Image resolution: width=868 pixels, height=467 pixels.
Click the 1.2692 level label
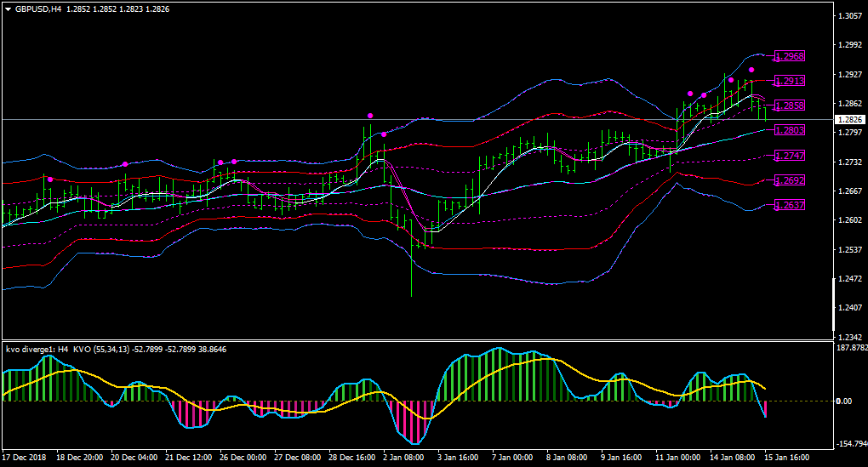790,180
